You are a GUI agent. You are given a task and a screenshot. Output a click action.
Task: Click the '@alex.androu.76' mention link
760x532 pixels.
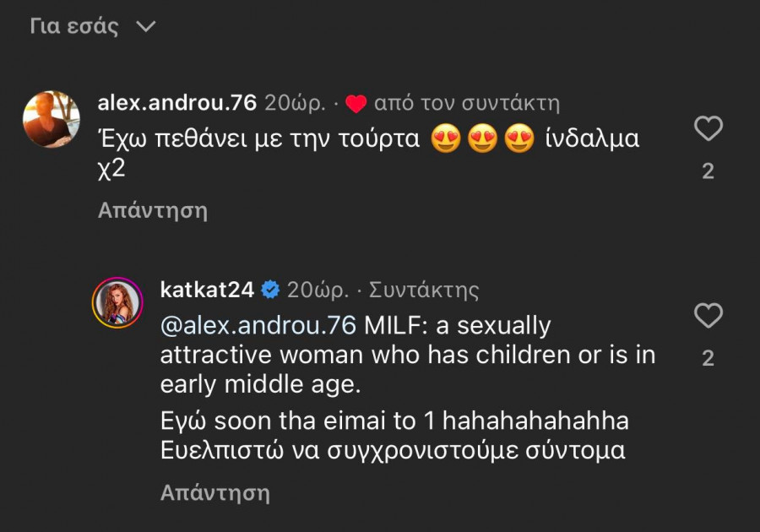point(253,325)
